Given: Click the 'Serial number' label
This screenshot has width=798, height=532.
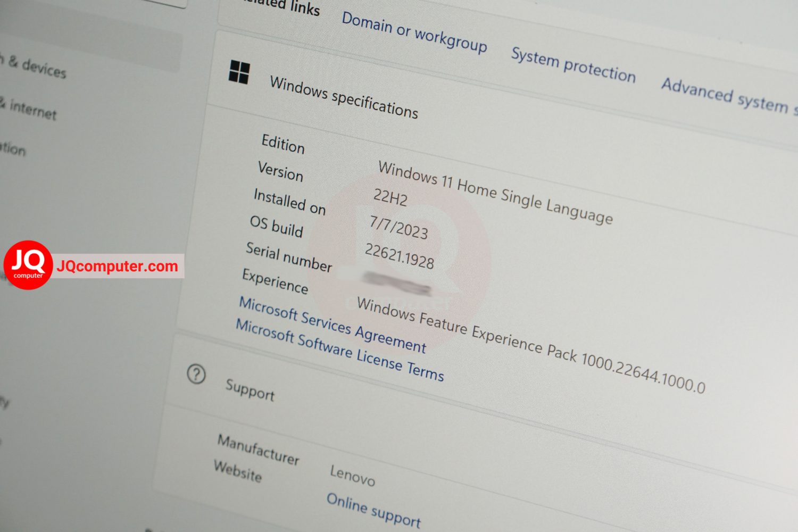Looking at the screenshot, I should point(289,256).
